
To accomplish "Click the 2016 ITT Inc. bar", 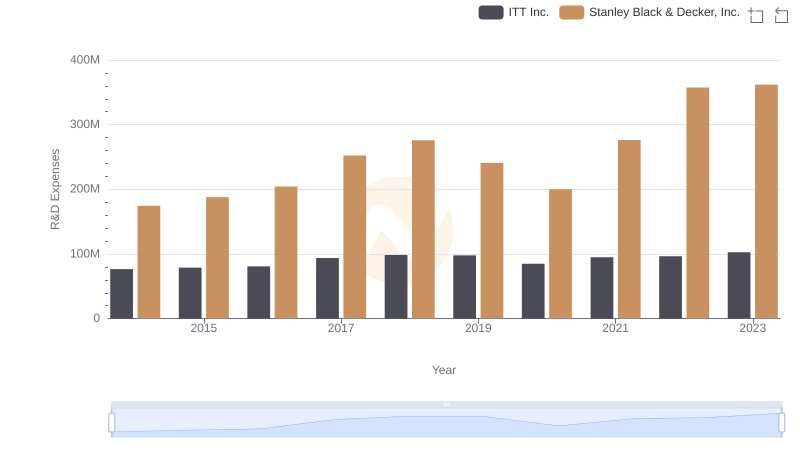I will tap(259, 292).
